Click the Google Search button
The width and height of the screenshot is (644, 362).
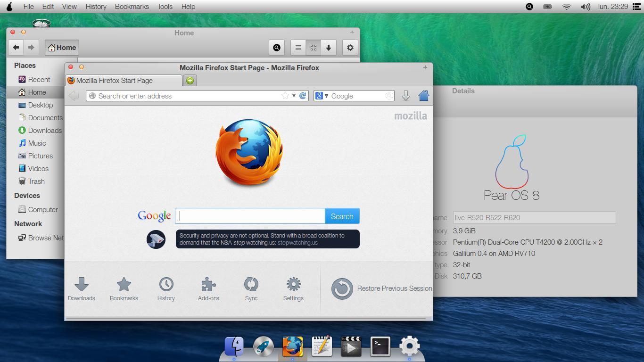point(342,216)
